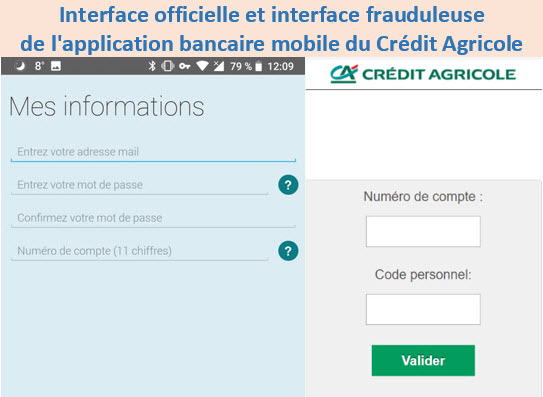Click the 'Mes informations' heading
Viewport: 543px width, 397px height.
click(107, 106)
